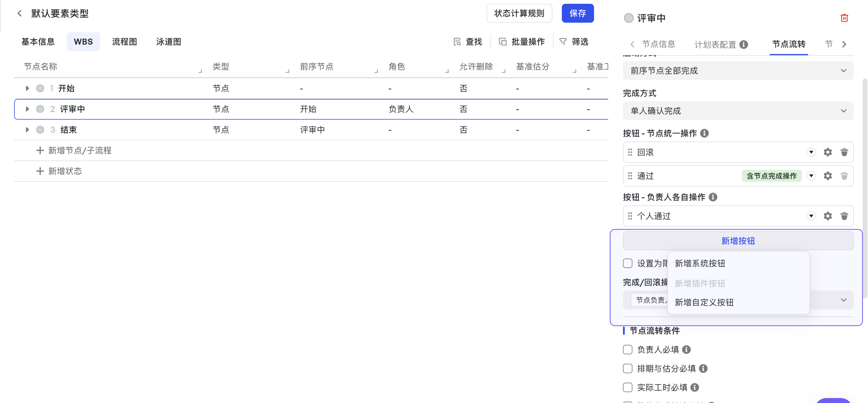Enable 负责人必填 checkbox
This screenshot has width=868, height=403.
click(627, 349)
